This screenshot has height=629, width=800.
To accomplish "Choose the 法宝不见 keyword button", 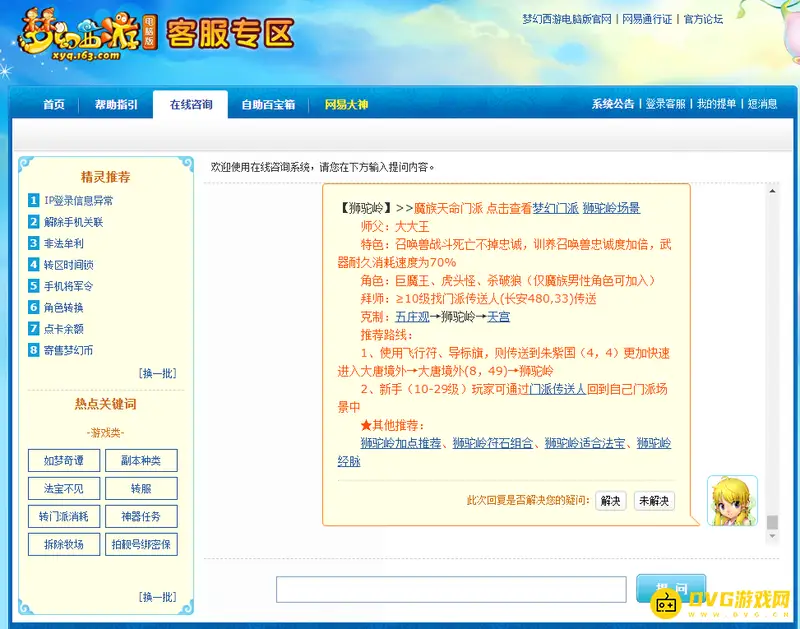I will click(64, 489).
